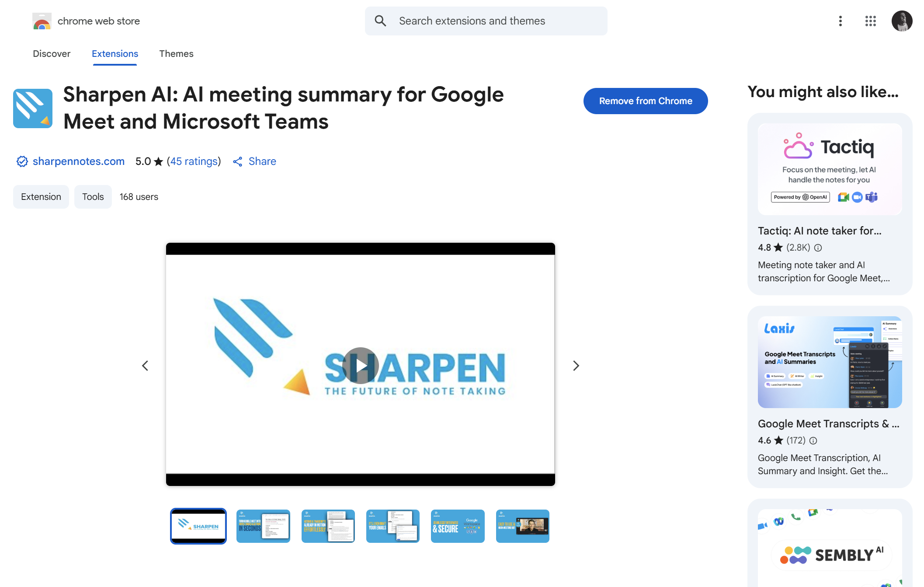Select the first Sharpen logo thumbnail
Screen dimensions: 924x587
pos(198,526)
